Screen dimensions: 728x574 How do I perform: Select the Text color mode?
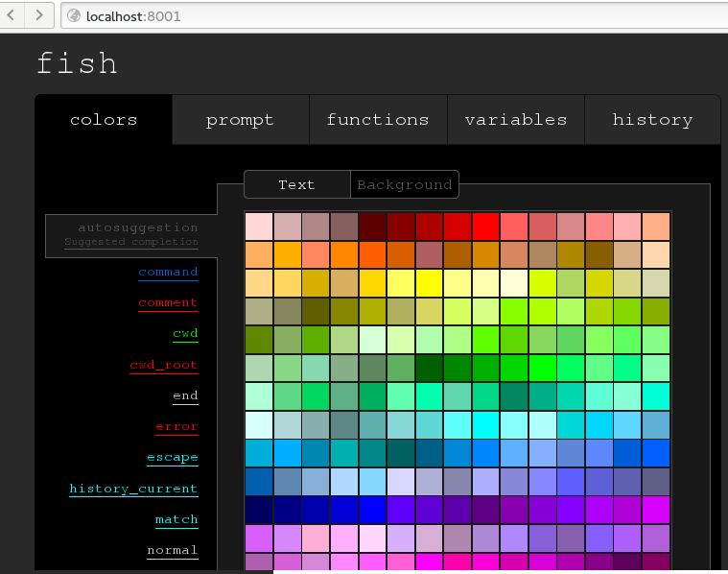point(297,184)
